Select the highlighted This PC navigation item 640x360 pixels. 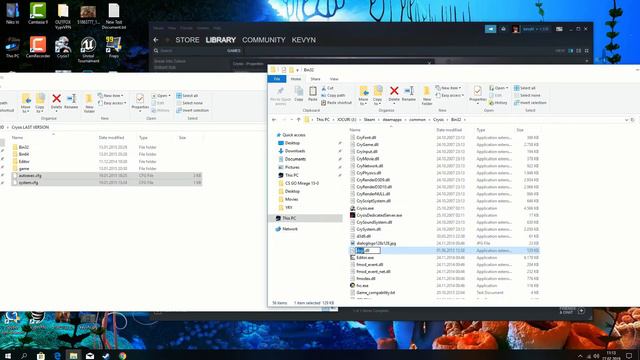[x=306, y=218]
